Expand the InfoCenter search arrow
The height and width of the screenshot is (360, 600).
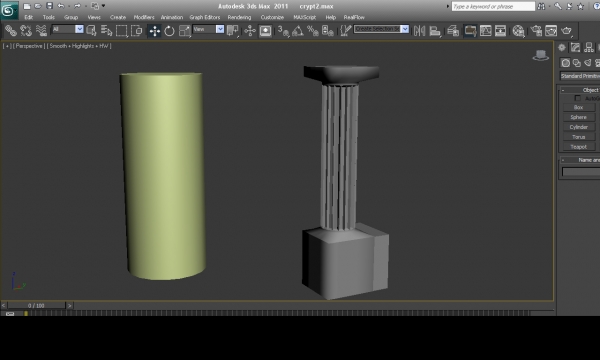[x=448, y=6]
